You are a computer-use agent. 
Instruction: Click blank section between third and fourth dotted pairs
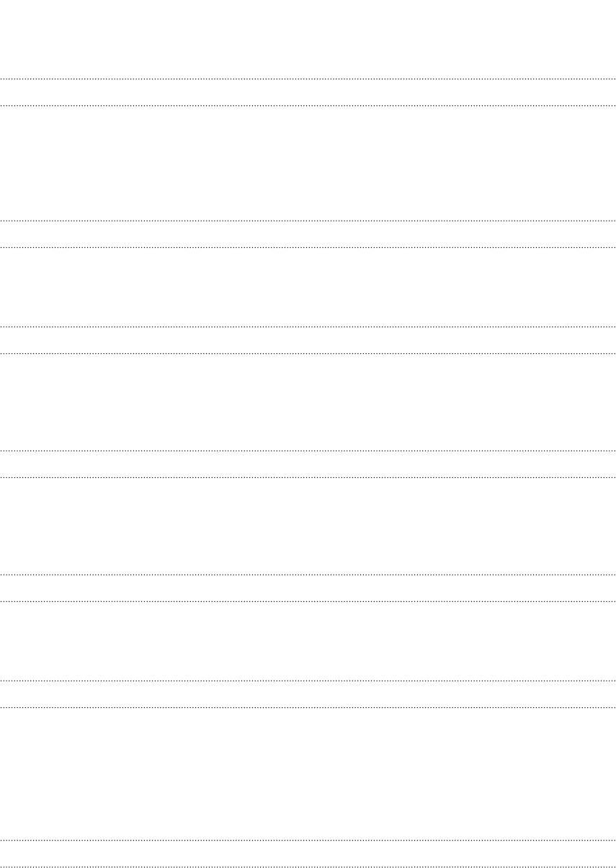click(308, 402)
